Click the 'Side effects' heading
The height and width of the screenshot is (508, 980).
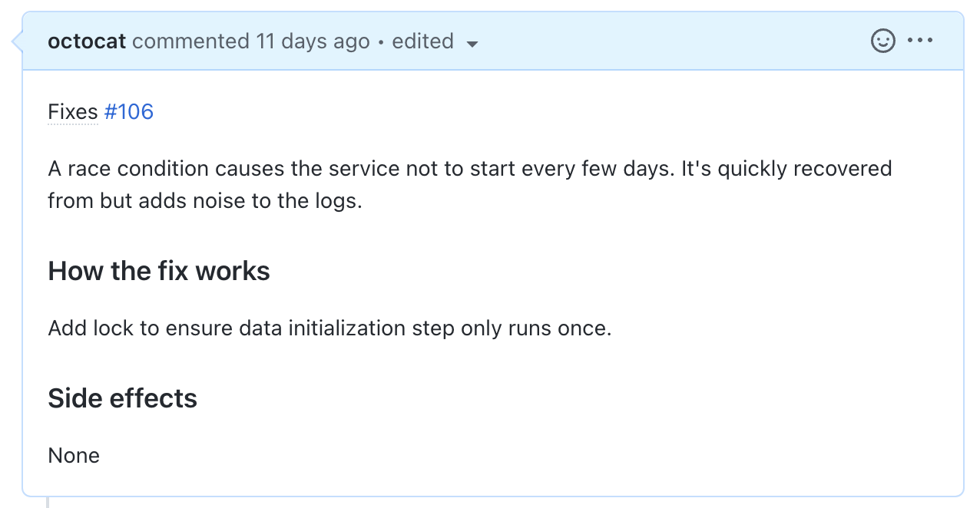pos(123,398)
